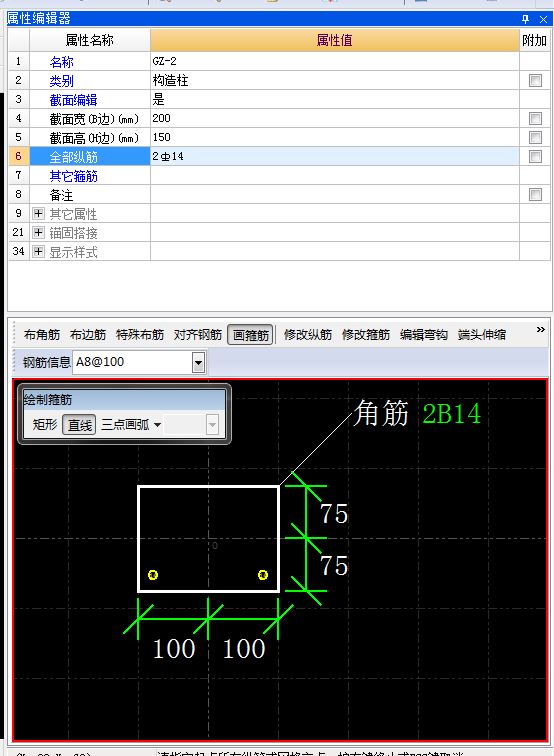The width and height of the screenshot is (554, 756).
Task: Select row number 6 header
Action: click(x=19, y=156)
